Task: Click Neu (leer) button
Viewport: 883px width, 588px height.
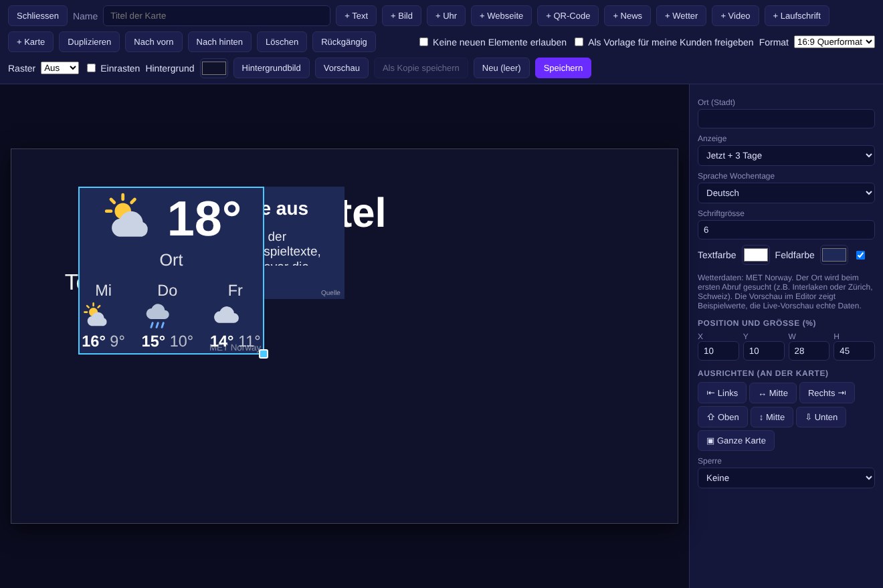Action: [501, 68]
